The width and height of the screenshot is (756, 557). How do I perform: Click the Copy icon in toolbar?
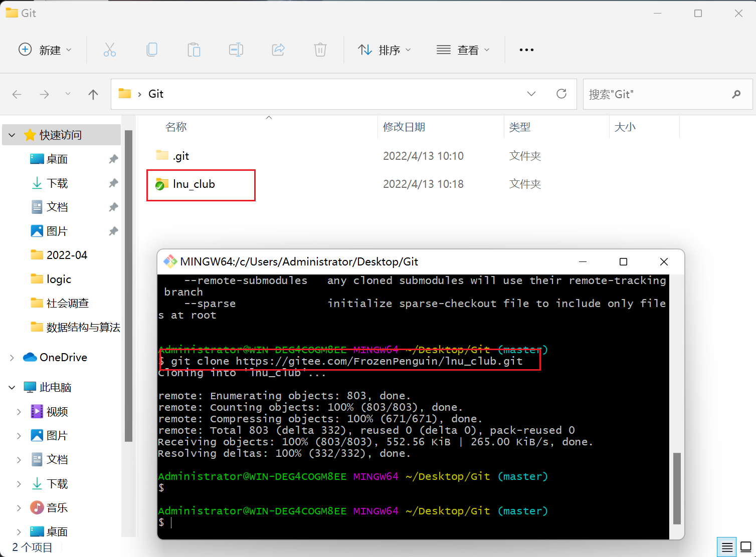[152, 50]
